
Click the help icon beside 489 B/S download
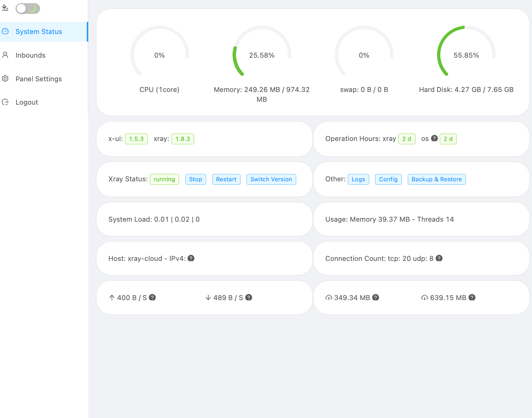(249, 298)
